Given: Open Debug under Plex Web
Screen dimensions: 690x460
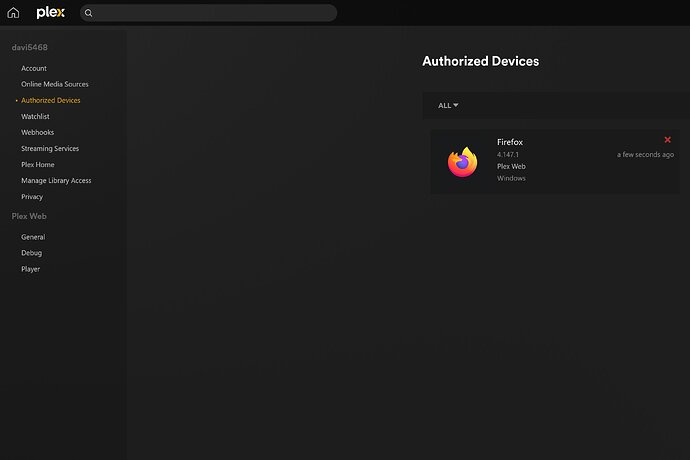Looking at the screenshot, I should click(32, 253).
